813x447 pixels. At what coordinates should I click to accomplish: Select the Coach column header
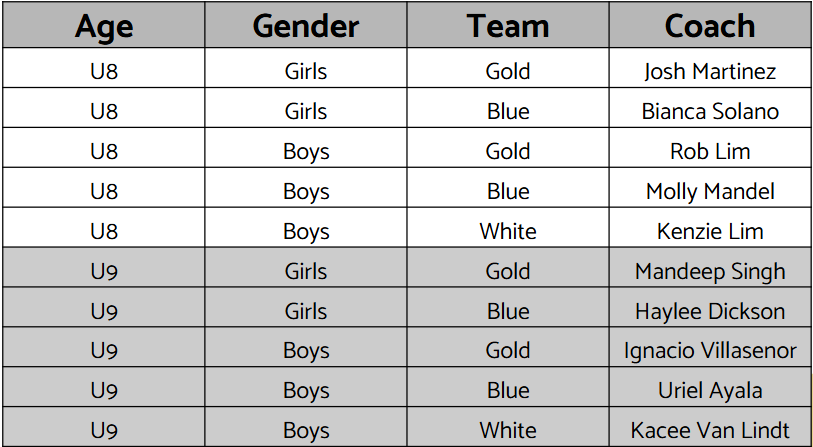coord(710,25)
